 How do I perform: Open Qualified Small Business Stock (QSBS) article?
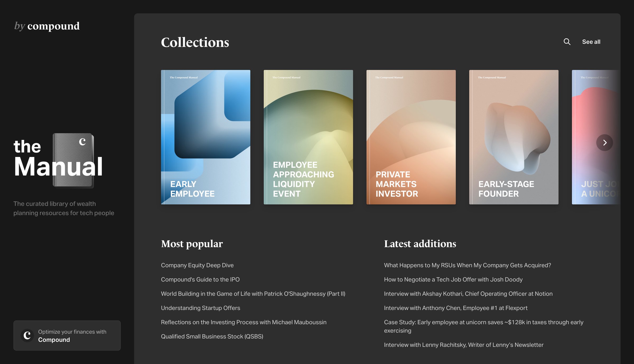pos(212,336)
